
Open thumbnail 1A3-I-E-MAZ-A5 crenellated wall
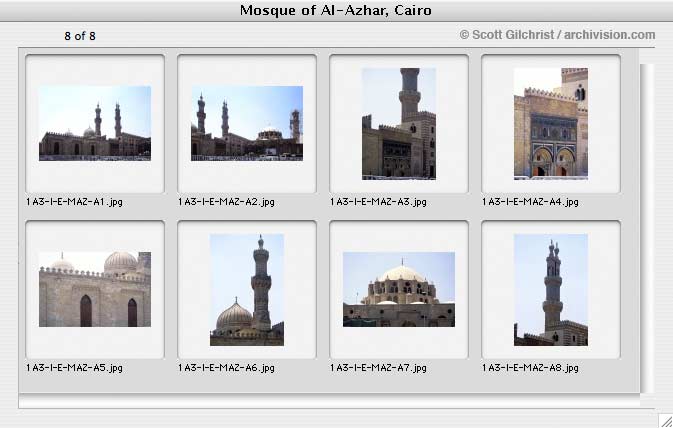pos(95,289)
